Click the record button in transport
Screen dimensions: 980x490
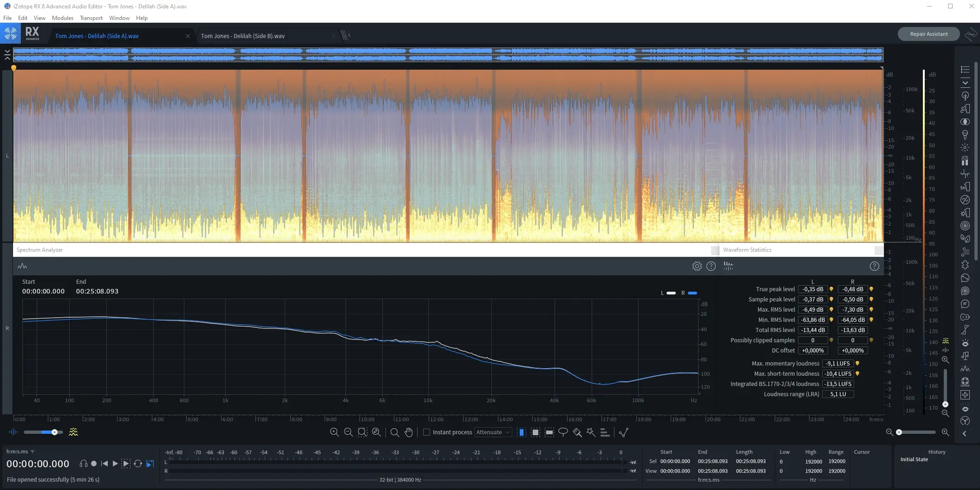[x=94, y=464]
